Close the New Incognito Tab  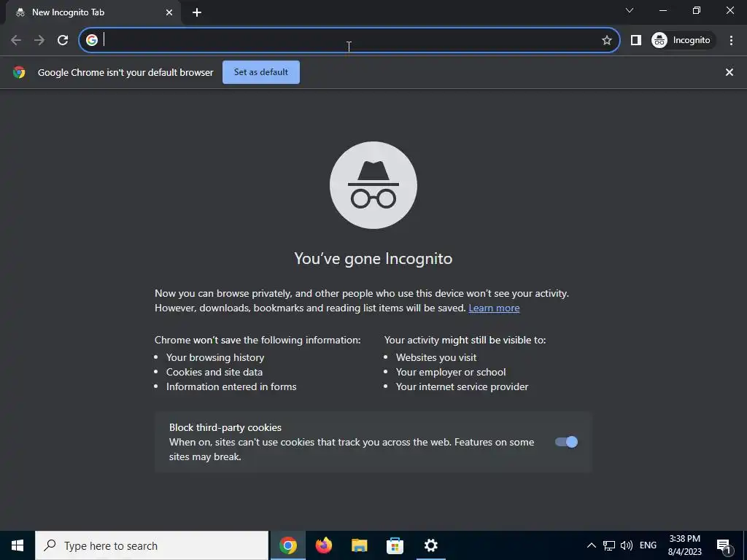(x=169, y=12)
